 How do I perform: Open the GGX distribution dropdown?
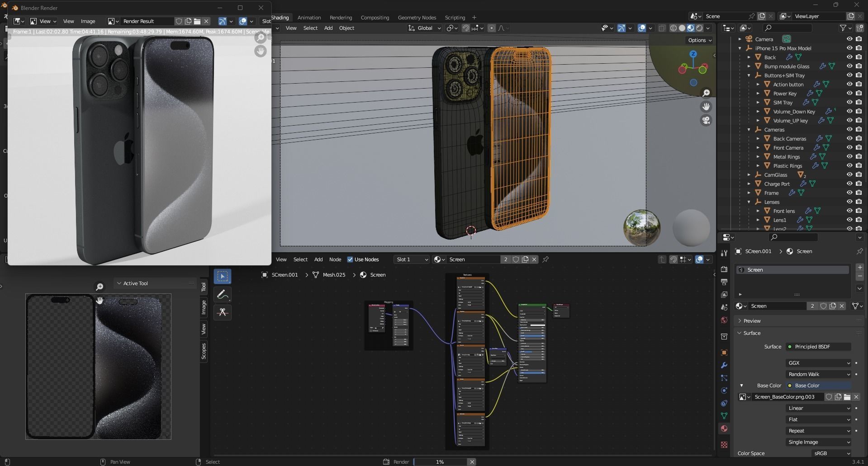point(818,363)
